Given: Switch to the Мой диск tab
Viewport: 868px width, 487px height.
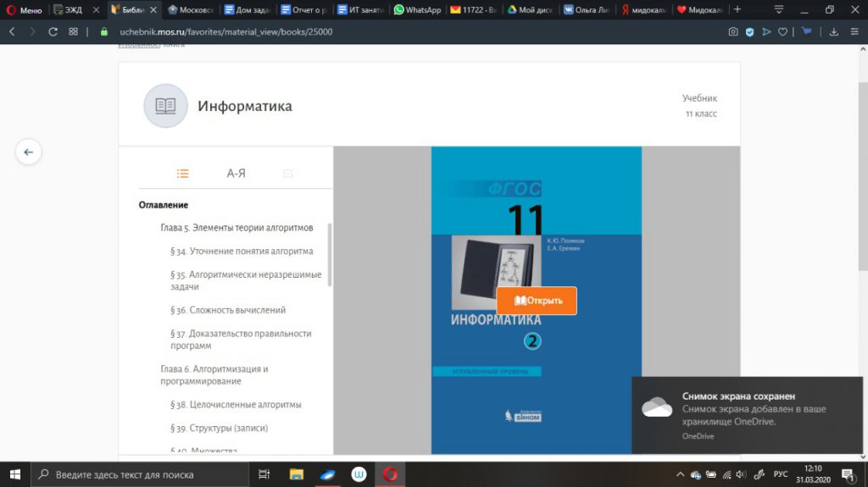Looking at the screenshot, I should 530,10.
